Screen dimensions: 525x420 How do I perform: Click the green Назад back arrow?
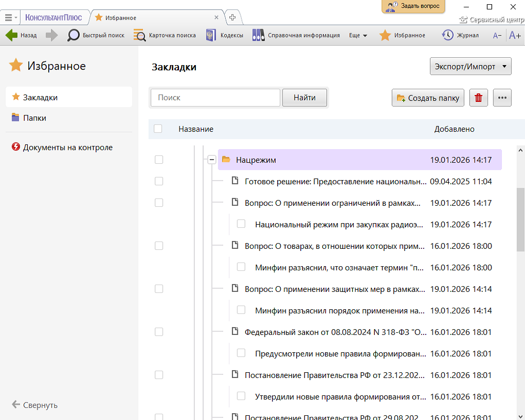[x=12, y=35]
